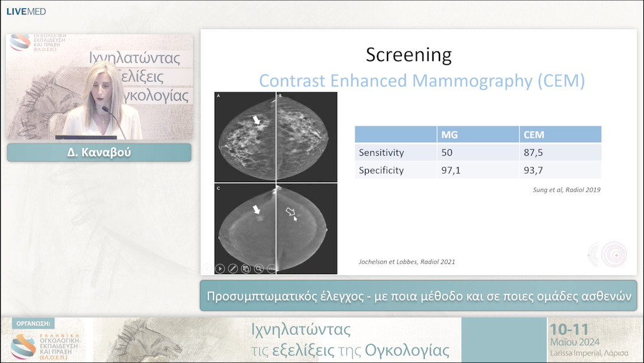Click the speaker name Δ. Καναβού
Screen dimensions: 644x363
click(99, 152)
